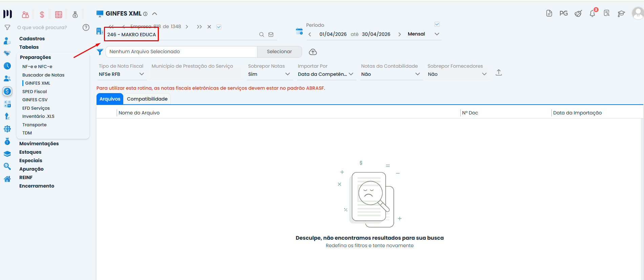Viewport: 644px width, 280px height.
Task: Open Sobrepor Fornecedores dropdown
Action: [457, 74]
